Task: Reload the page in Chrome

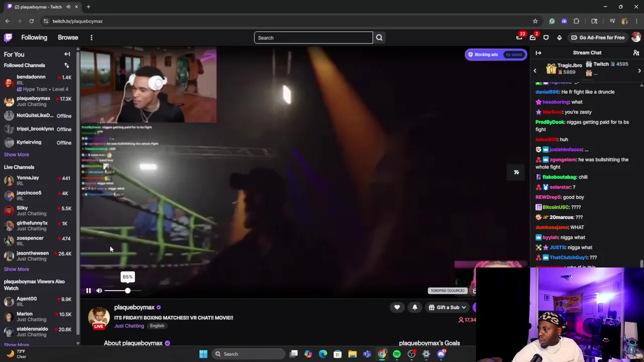Action: click(x=31, y=21)
